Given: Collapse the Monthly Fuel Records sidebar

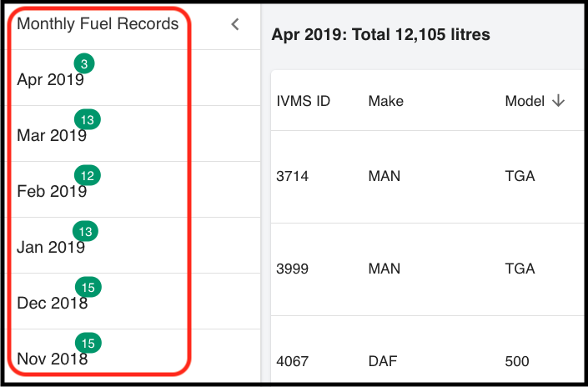Looking at the screenshot, I should pos(235,24).
